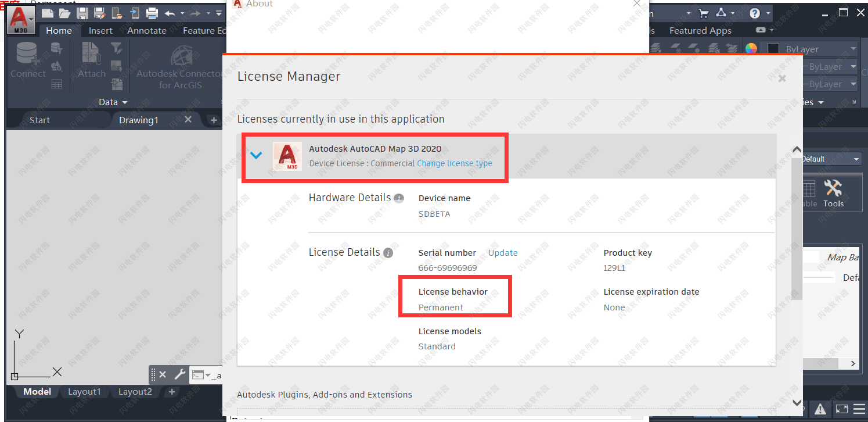Open the Tools icon in right panel

pyautogui.click(x=833, y=194)
